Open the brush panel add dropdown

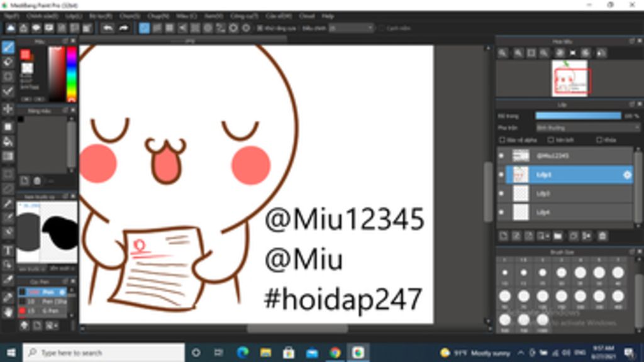click(x=52, y=326)
